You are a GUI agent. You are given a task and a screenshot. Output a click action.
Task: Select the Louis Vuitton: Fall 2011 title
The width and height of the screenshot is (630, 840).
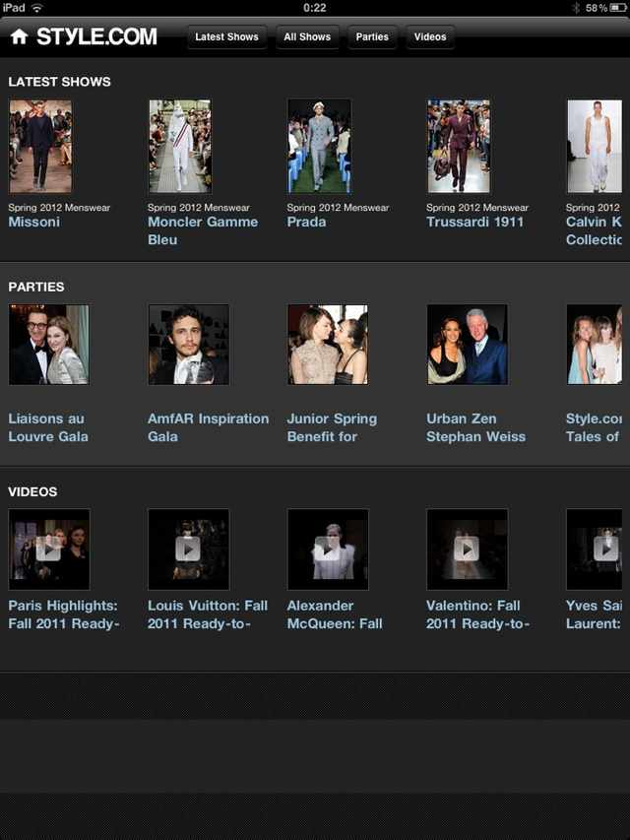point(208,614)
